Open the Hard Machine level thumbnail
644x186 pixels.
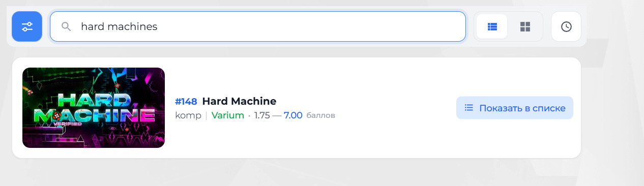94,108
